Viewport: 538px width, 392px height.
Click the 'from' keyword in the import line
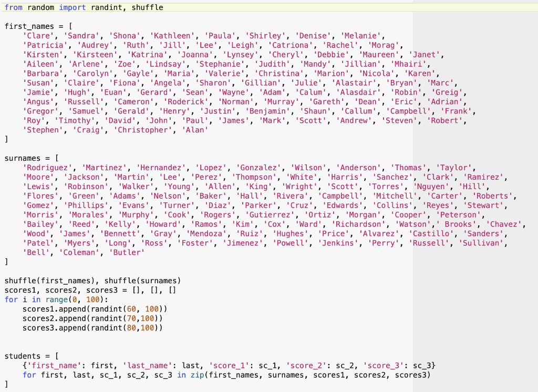(13, 7)
